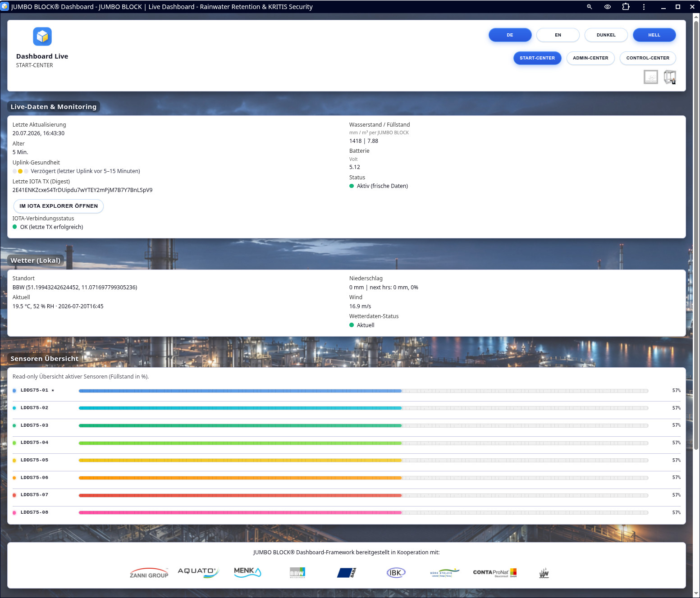
Task: Click the ZANNI GROUP partner logo
Action: point(149,573)
